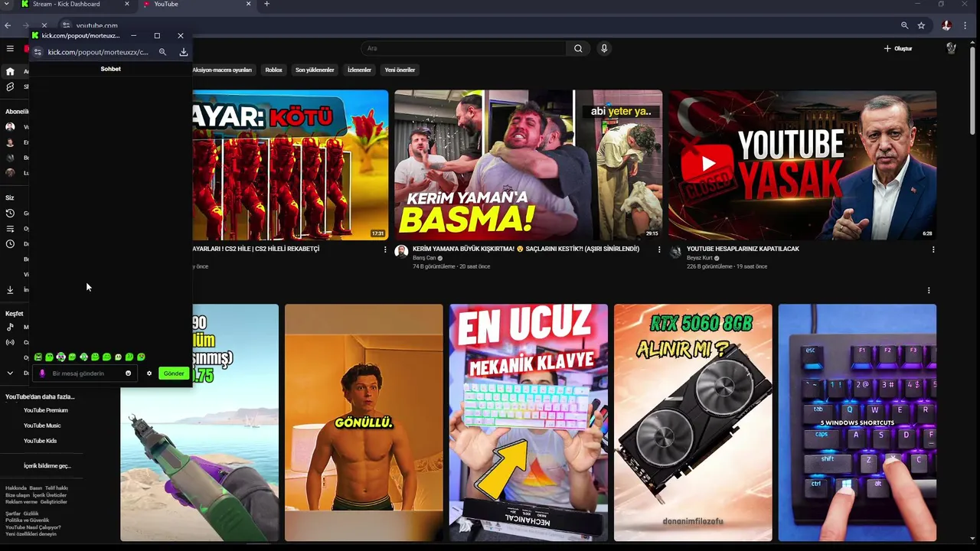Viewport: 980px width, 551px height.
Task: Open options for KERİM YAMAN'A video
Action: [x=659, y=249]
